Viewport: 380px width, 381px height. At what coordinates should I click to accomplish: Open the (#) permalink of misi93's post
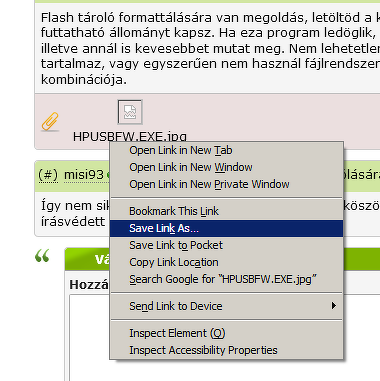(x=48, y=175)
